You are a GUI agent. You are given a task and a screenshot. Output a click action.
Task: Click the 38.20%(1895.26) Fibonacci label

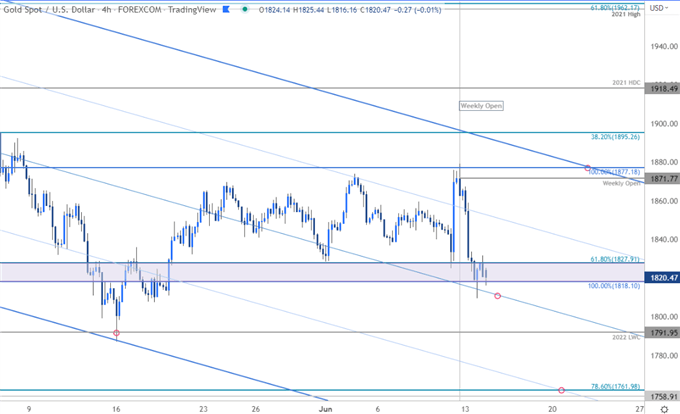pos(615,137)
